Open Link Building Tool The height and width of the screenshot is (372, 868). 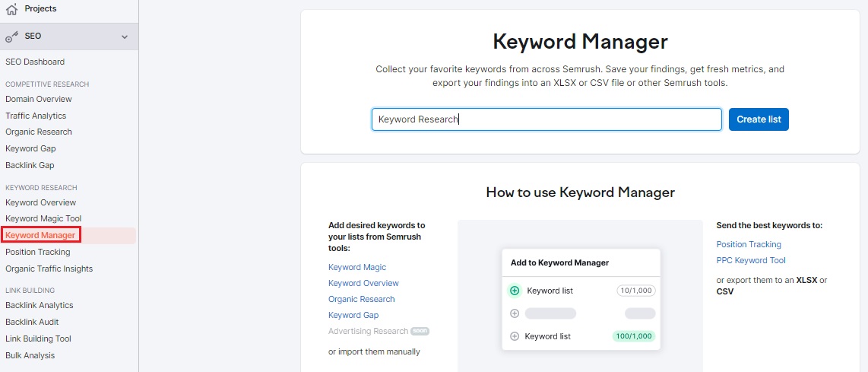tap(38, 339)
